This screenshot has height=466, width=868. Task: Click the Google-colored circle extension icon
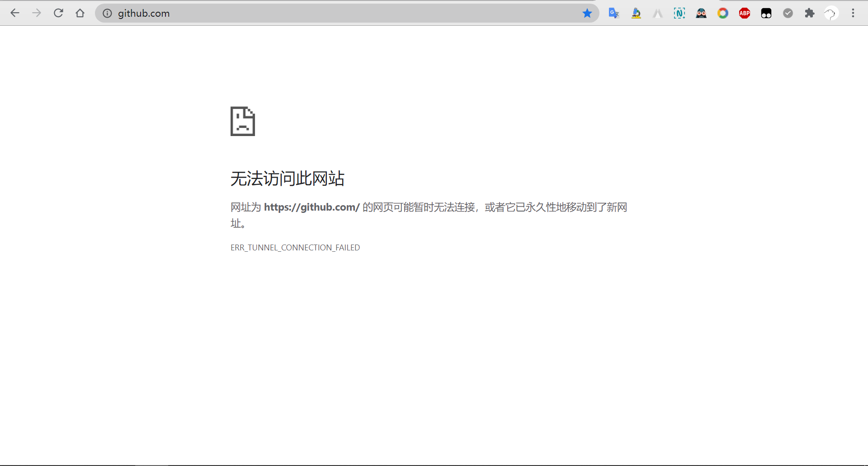tap(723, 13)
